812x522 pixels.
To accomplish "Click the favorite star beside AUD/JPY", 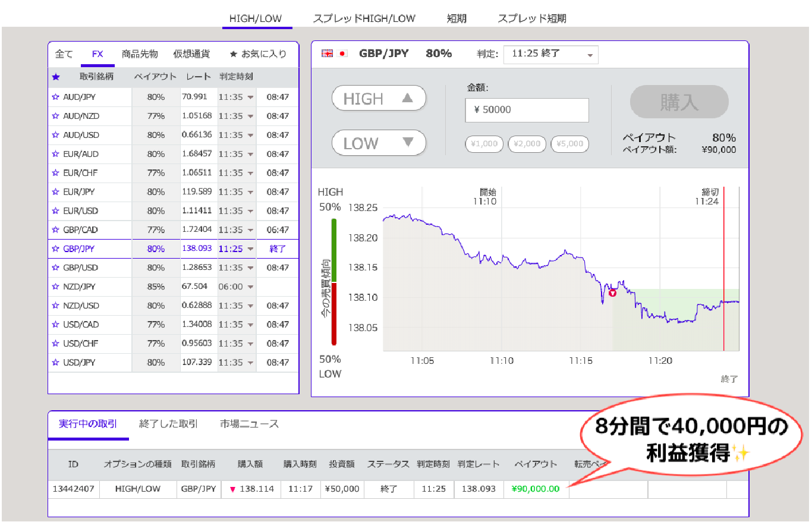I will click(x=56, y=97).
